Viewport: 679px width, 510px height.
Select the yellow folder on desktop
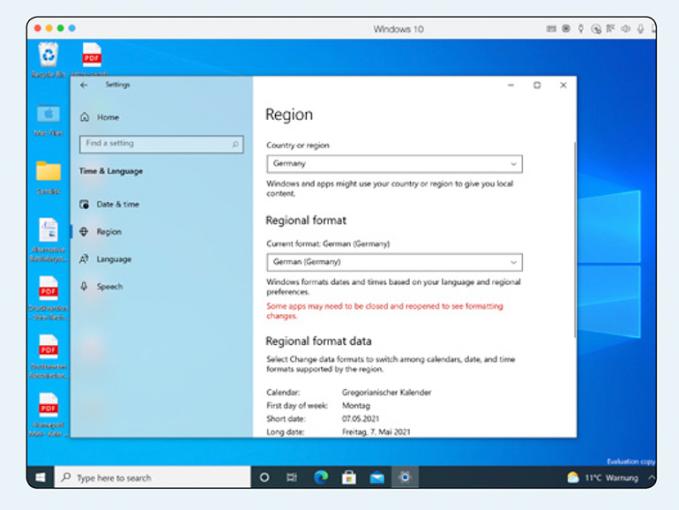pyautogui.click(x=48, y=177)
